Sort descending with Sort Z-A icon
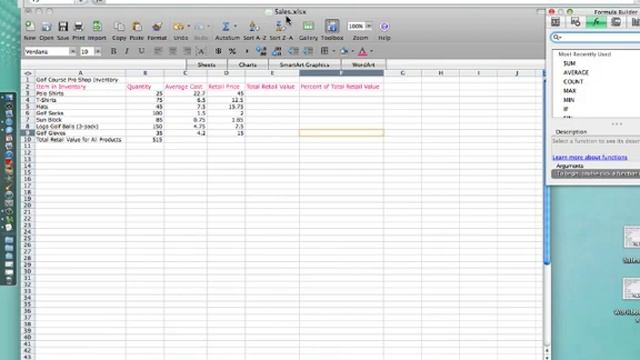This screenshot has height=360, width=640. (280, 27)
